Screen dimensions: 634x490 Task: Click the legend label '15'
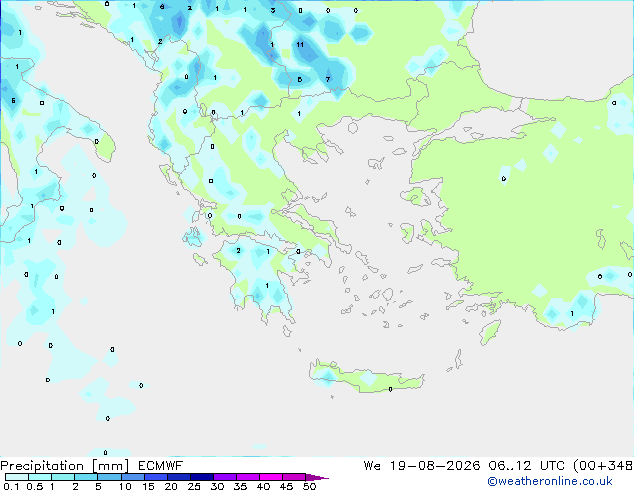coord(148,486)
